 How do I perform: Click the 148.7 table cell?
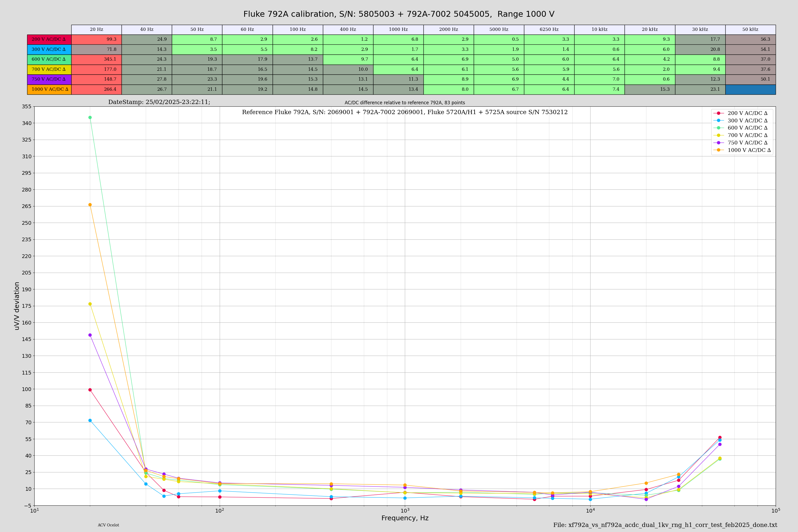tap(96, 79)
